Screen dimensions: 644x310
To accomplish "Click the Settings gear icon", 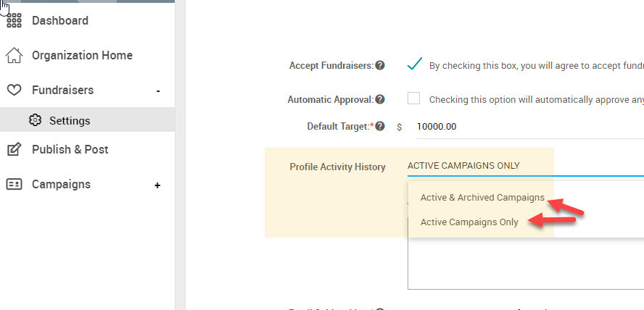I will point(36,120).
